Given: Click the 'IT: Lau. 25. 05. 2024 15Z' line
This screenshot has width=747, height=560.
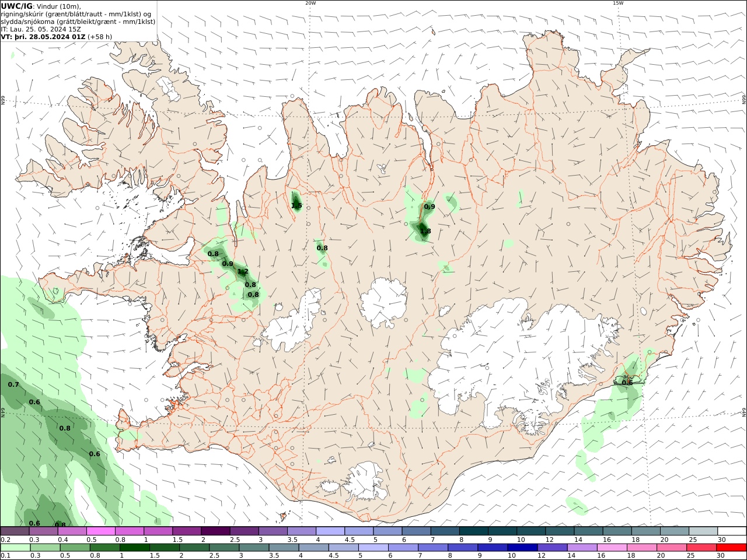Looking at the screenshot, I should [41, 29].
